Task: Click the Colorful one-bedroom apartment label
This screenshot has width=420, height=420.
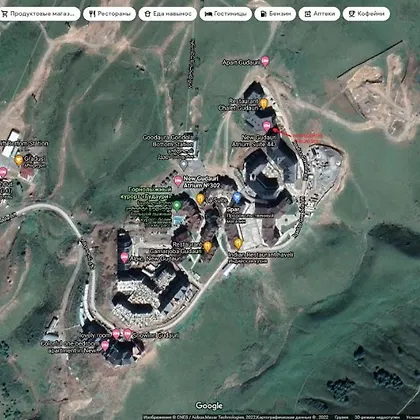Action: pos(70,347)
